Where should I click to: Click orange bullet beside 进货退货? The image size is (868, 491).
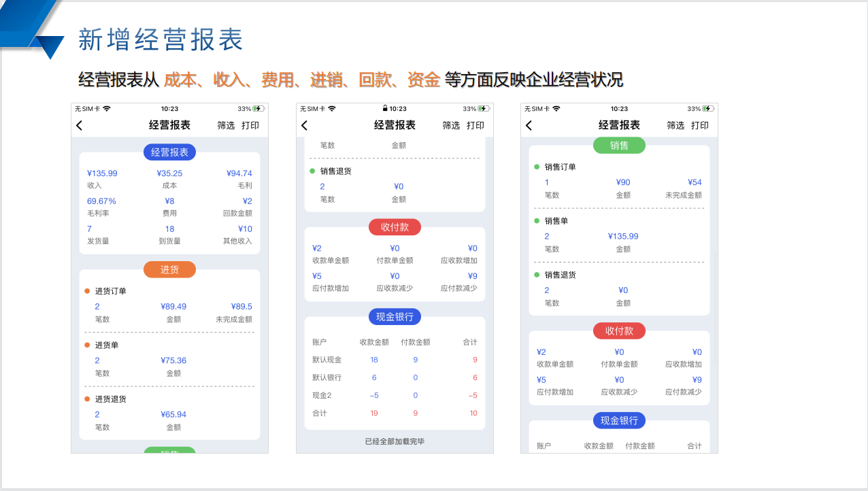tap(87, 399)
